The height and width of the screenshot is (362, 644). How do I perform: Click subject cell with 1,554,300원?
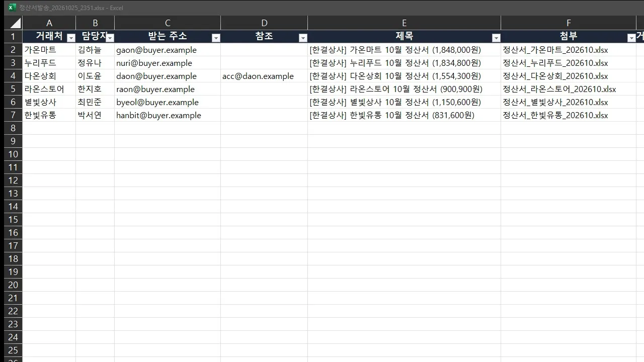(404, 76)
